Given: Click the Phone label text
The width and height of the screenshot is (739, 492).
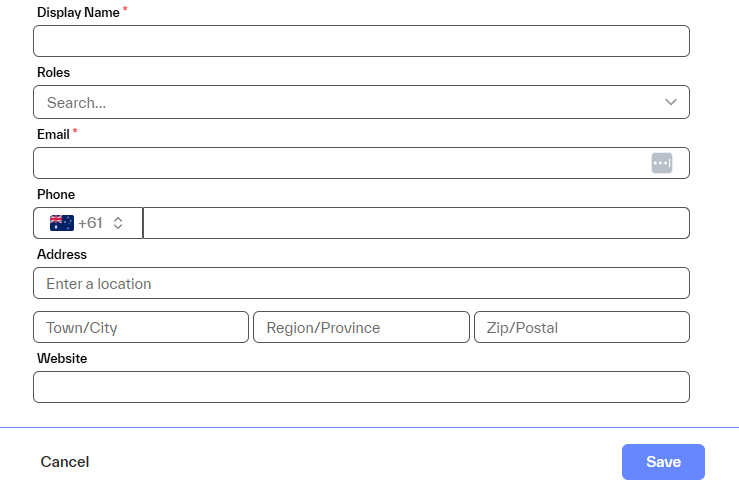Looking at the screenshot, I should click(56, 194).
